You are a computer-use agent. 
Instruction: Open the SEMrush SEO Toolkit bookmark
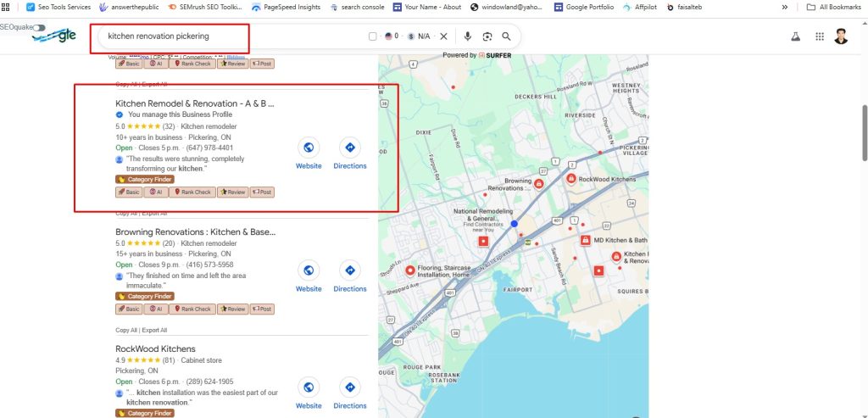205,7
